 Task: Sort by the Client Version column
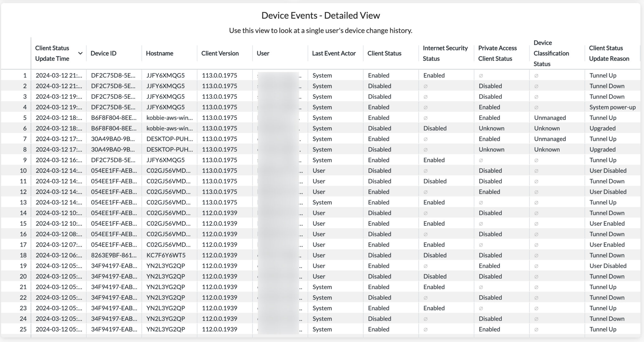[220, 53]
